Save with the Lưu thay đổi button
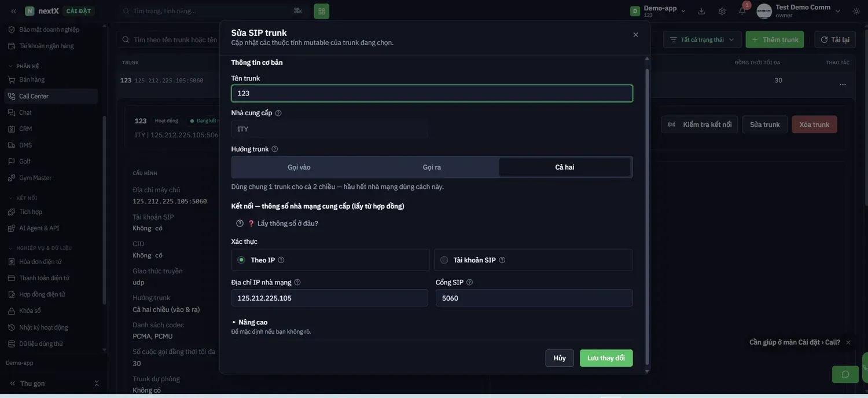Viewport: 868px width, 398px height. pyautogui.click(x=606, y=358)
